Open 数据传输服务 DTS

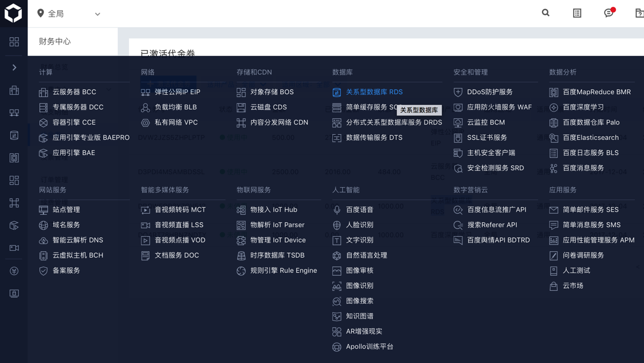[x=374, y=138]
